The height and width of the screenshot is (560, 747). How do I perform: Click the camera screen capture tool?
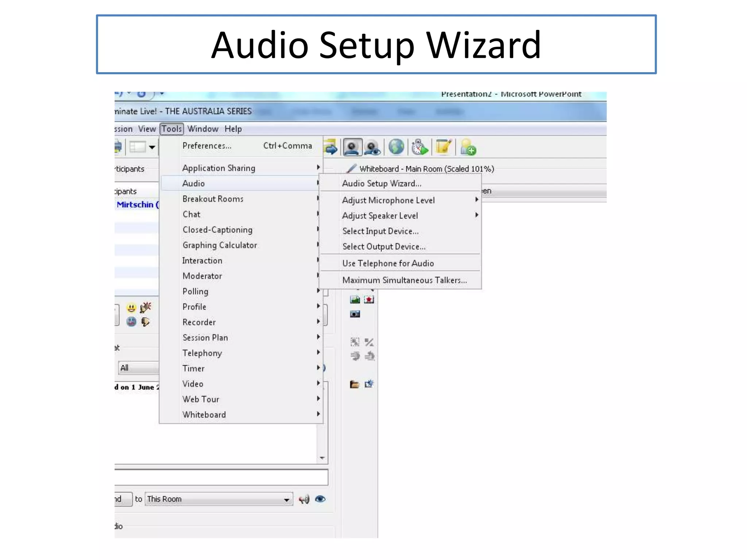(x=355, y=314)
